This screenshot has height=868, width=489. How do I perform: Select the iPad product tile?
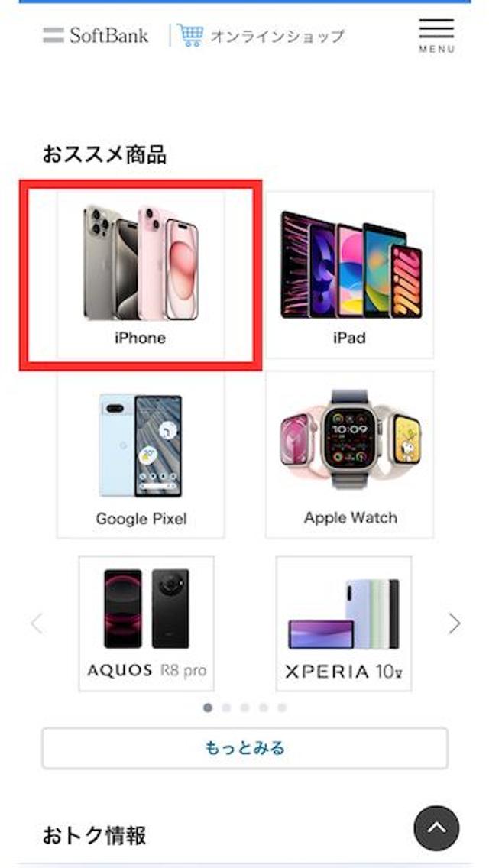pyautogui.click(x=349, y=274)
